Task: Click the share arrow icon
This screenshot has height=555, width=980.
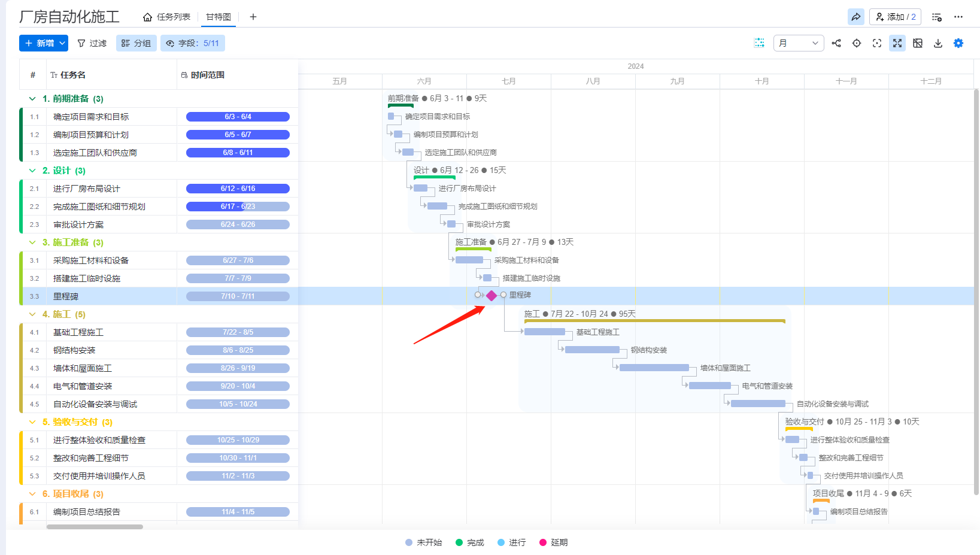Action: [855, 17]
